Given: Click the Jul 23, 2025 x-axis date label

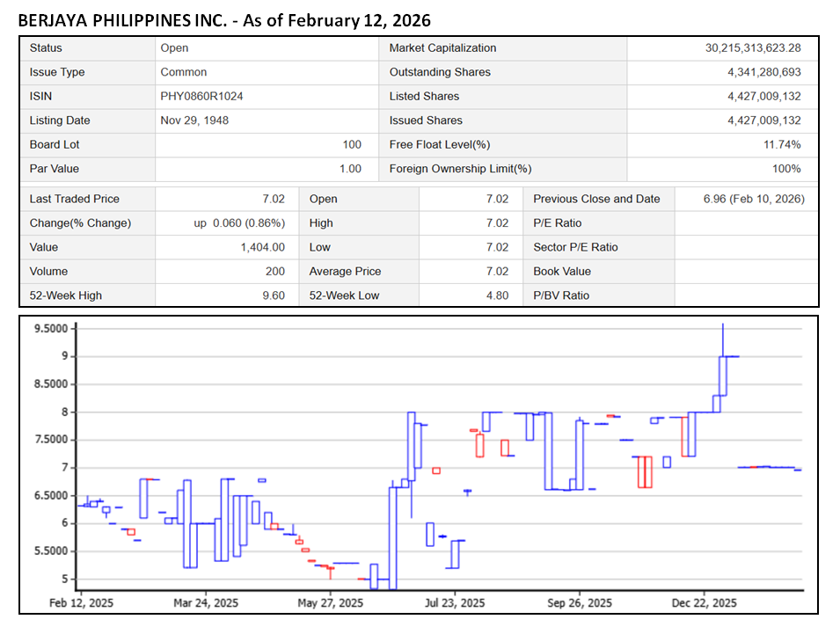Looking at the screenshot, I should (x=455, y=603).
